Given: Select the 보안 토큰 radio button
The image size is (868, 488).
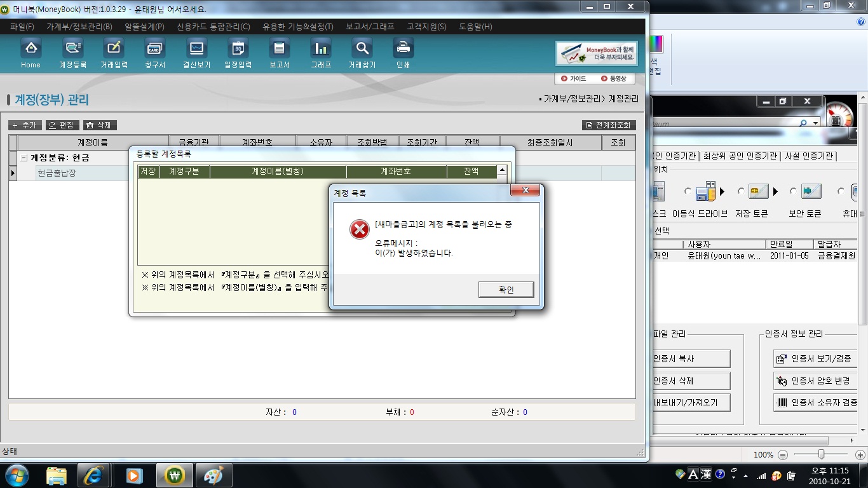Looking at the screenshot, I should (793, 191).
